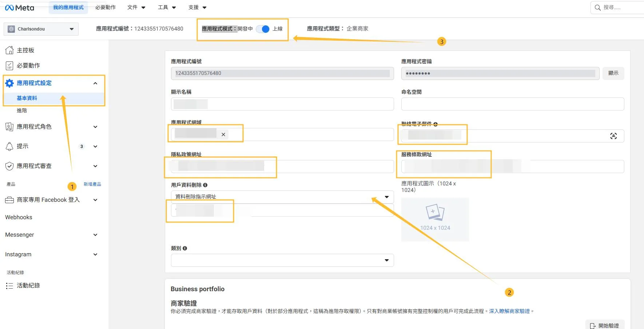Click the search magnifier icon

597,8
